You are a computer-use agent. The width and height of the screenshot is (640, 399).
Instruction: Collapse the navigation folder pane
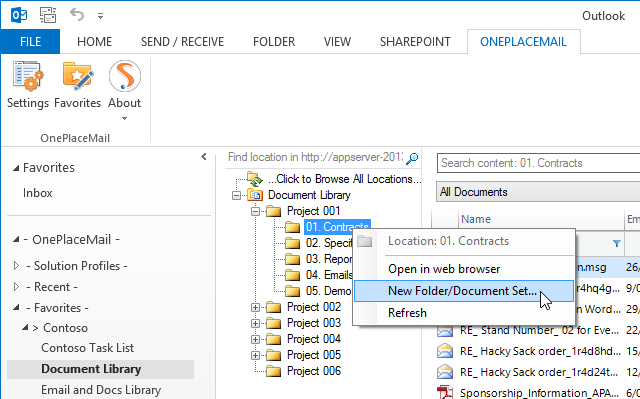tap(204, 157)
